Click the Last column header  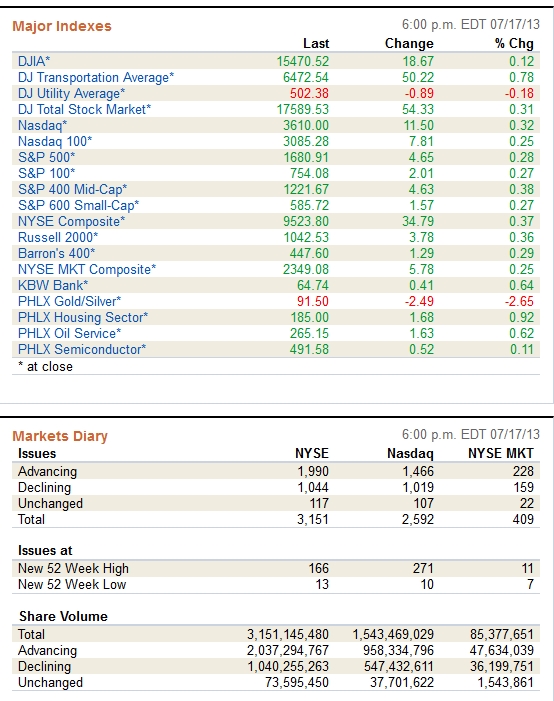pyautogui.click(x=316, y=43)
